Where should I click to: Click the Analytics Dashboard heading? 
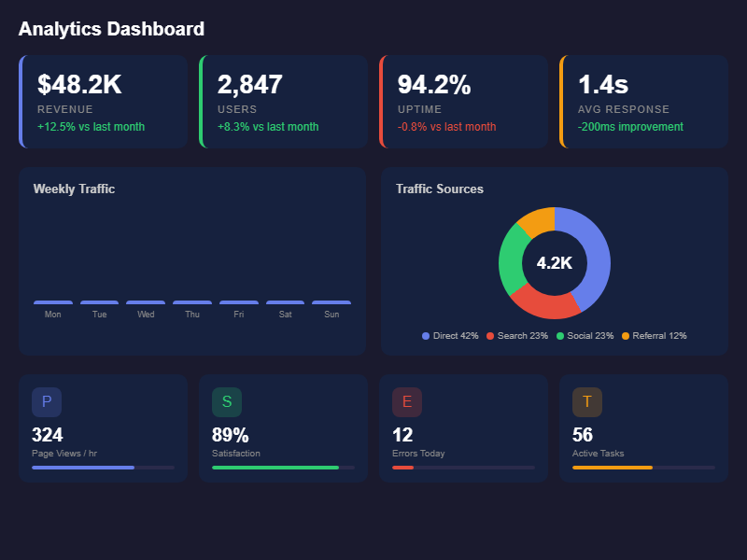coord(111,29)
